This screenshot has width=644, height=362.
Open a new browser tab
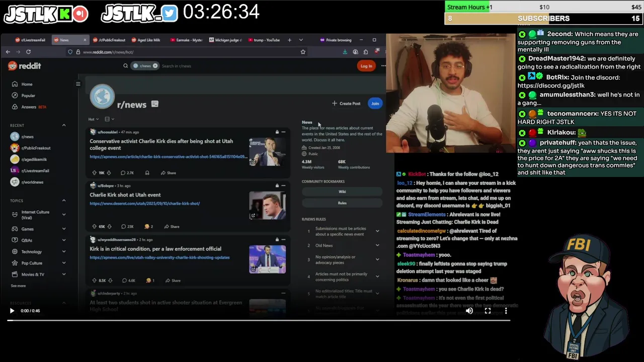pos(289,40)
